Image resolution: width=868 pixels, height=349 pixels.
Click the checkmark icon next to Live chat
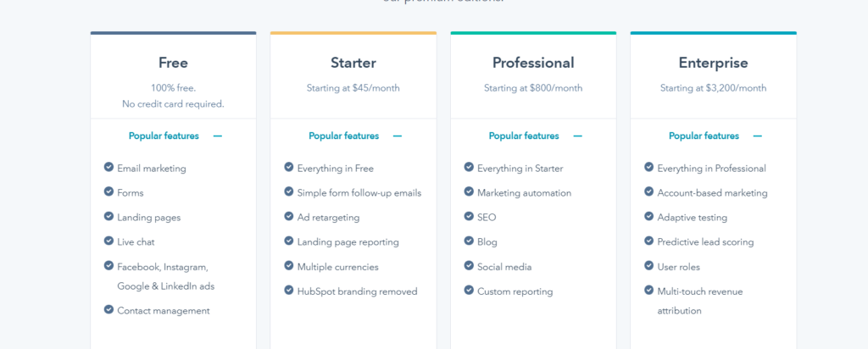(108, 241)
